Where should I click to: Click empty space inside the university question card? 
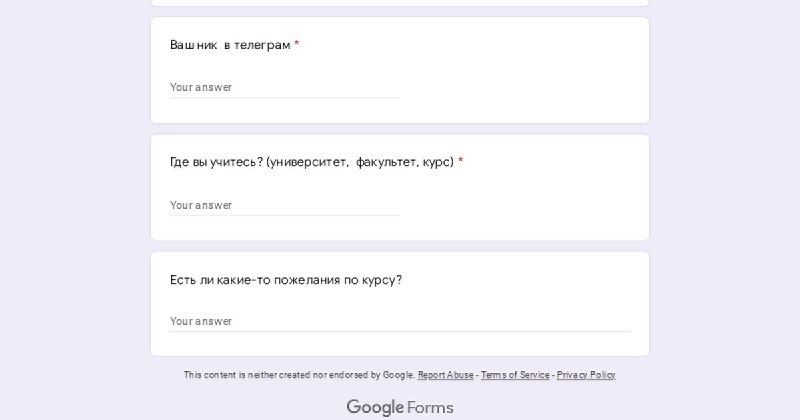point(526,204)
